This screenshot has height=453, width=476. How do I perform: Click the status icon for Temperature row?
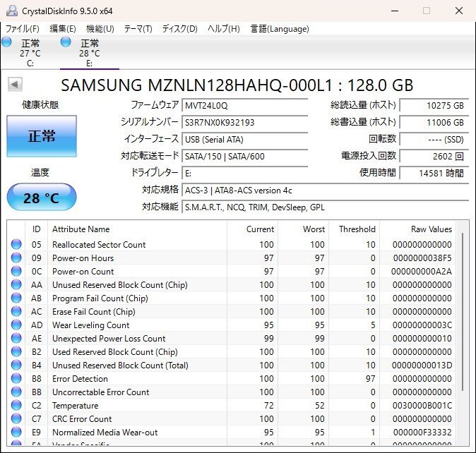click(x=16, y=405)
